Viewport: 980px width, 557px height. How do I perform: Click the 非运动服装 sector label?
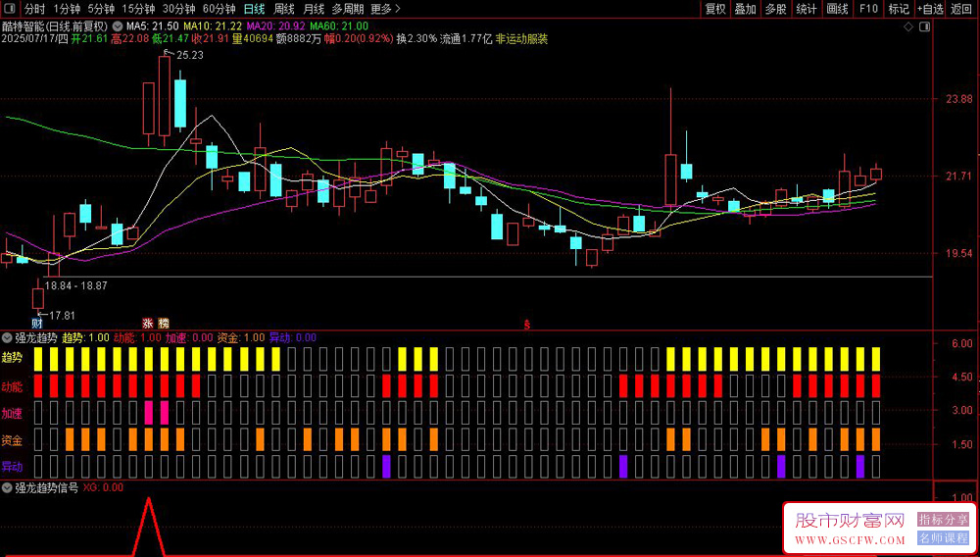[521, 39]
